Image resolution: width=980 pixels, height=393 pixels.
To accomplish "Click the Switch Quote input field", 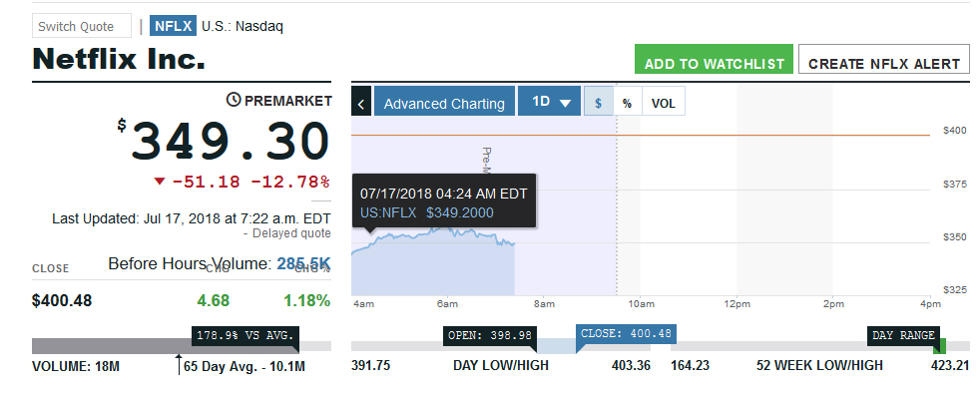I will [82, 26].
